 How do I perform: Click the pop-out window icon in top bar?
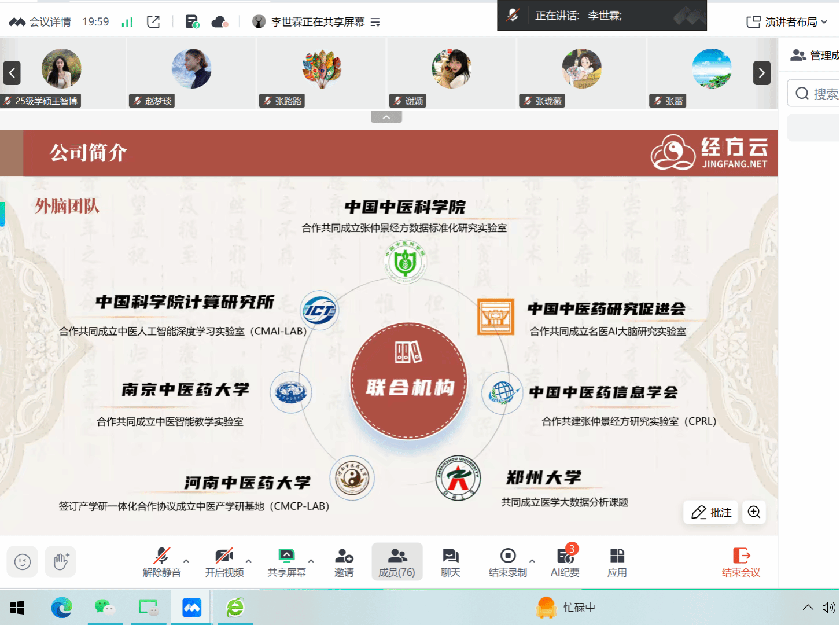click(x=153, y=22)
